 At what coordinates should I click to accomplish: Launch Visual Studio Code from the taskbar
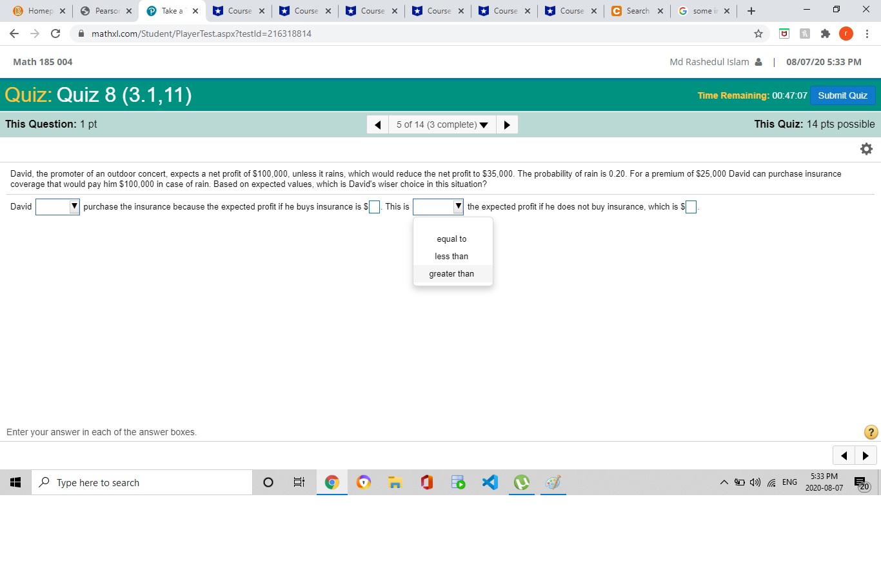[x=490, y=482]
